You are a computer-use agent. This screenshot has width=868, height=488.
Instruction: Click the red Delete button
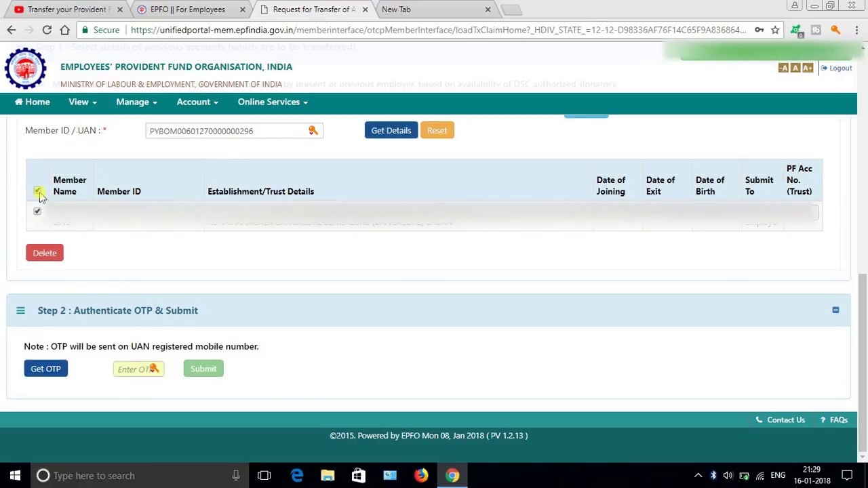tap(45, 253)
